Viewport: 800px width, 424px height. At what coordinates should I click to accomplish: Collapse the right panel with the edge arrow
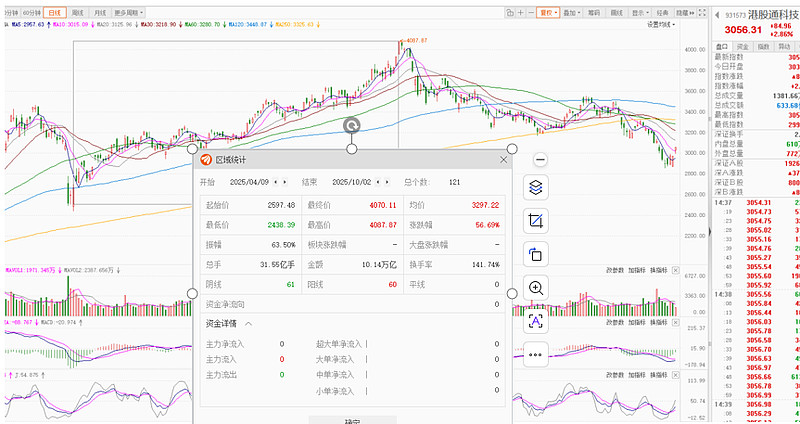click(x=709, y=232)
